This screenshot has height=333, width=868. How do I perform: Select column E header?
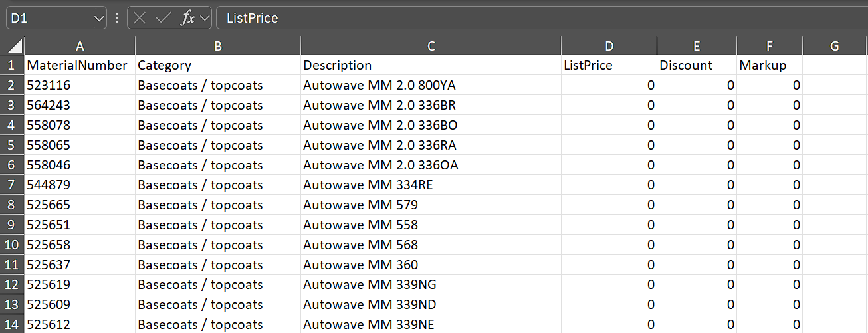coord(697,46)
